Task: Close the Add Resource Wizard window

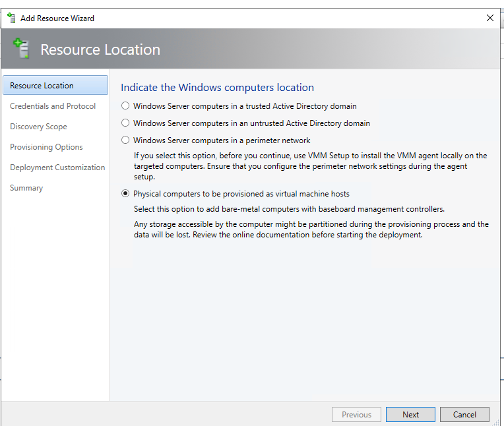Action: click(490, 18)
